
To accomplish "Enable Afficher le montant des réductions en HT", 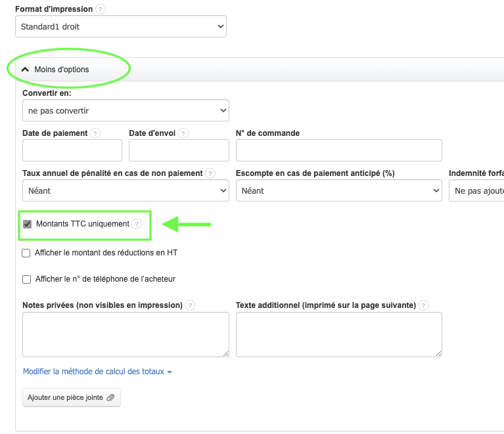I will tap(27, 253).
